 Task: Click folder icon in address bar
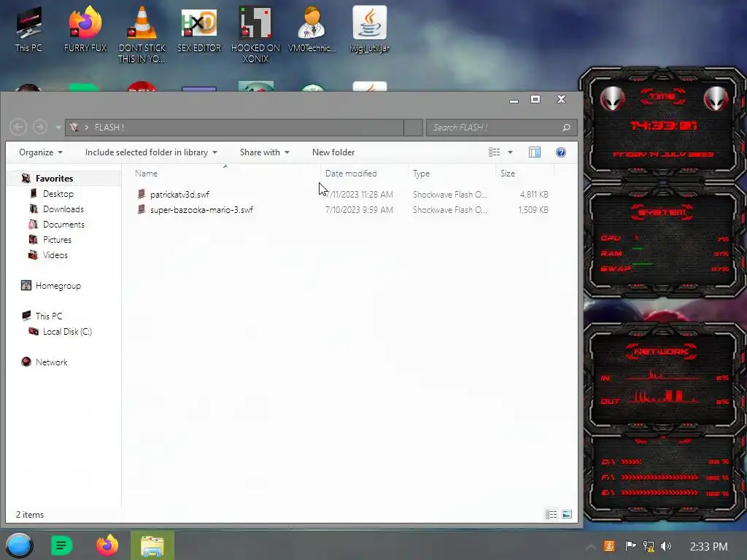tap(74, 127)
